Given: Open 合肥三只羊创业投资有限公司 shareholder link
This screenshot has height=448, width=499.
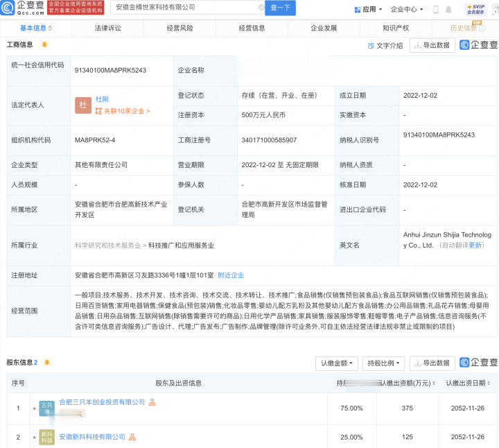Looking at the screenshot, I should [x=102, y=402].
